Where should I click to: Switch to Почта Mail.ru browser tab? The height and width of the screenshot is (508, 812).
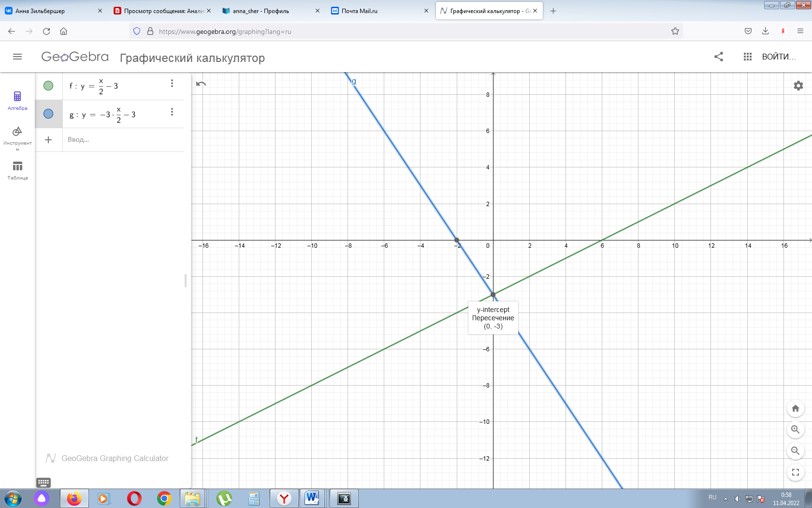click(x=380, y=11)
